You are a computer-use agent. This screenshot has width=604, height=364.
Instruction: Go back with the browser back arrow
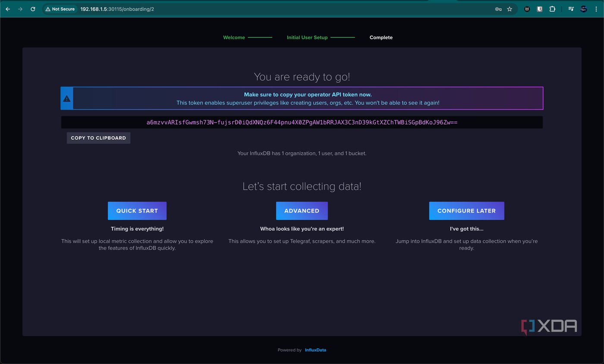click(x=8, y=9)
